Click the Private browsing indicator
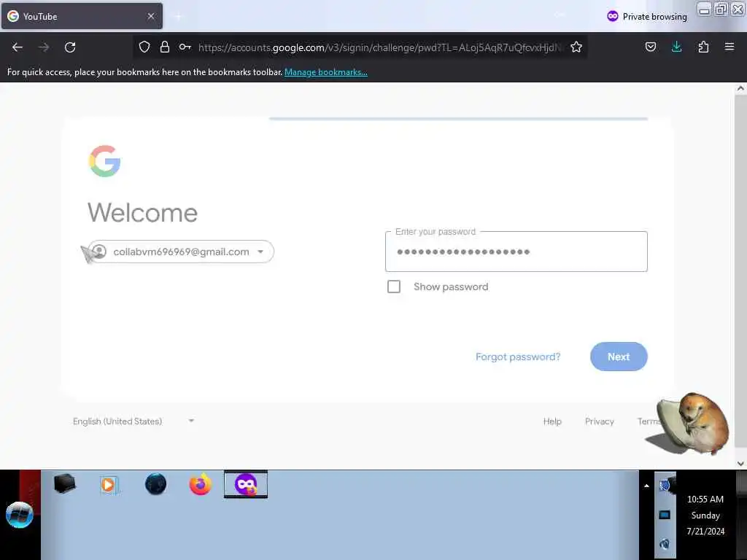Screen dimensions: 747x560 (646, 17)
